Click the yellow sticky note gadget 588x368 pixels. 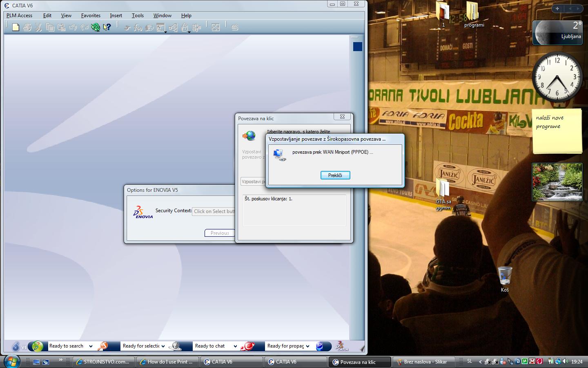click(x=557, y=131)
